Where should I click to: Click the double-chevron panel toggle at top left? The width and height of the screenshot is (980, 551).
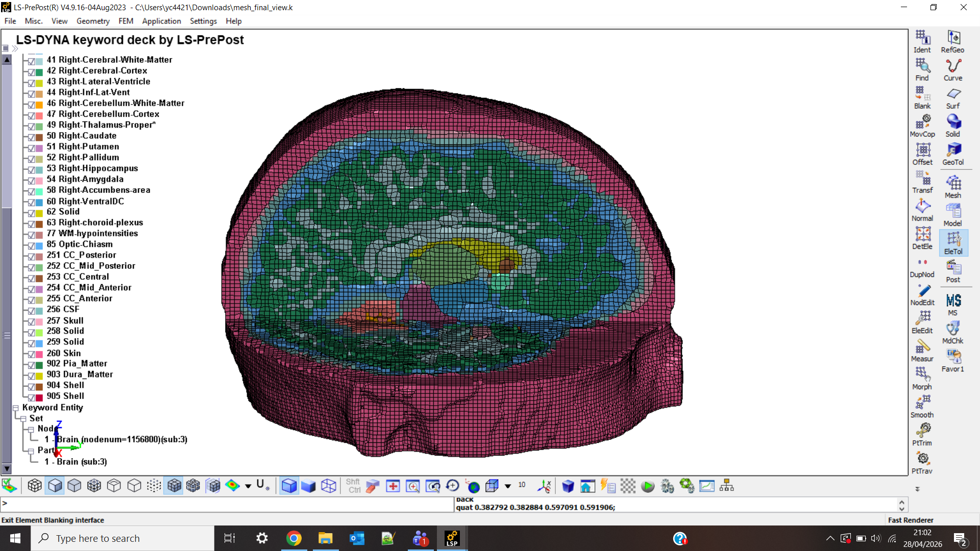pyautogui.click(x=15, y=48)
